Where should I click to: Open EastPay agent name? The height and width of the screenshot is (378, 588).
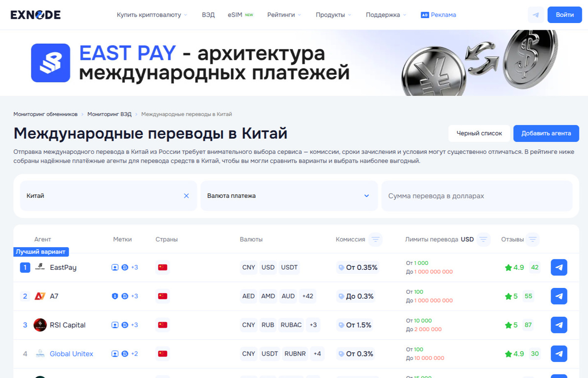click(x=63, y=267)
